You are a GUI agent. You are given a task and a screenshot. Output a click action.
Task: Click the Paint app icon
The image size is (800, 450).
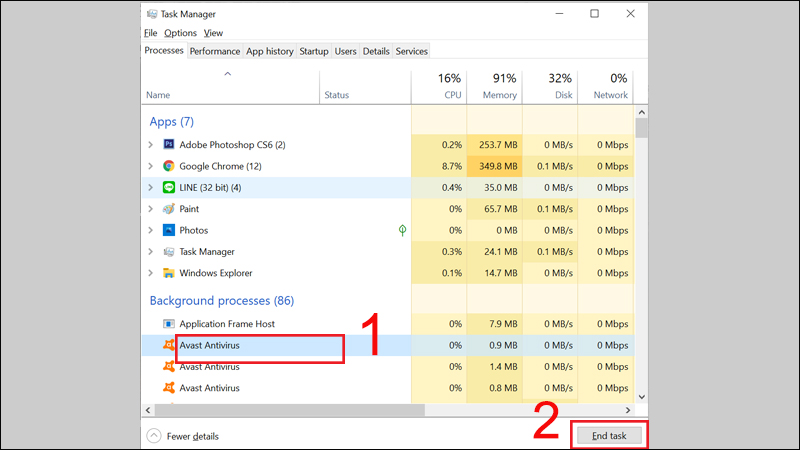[168, 209]
